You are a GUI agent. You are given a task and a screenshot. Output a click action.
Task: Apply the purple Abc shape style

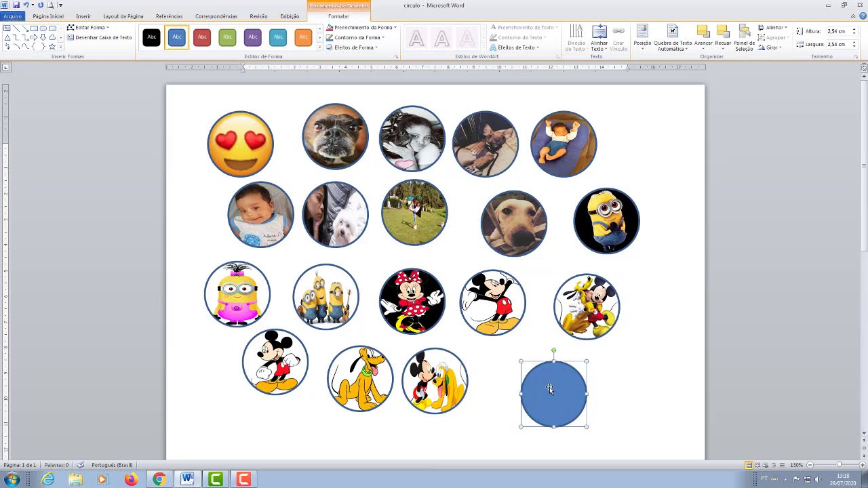253,37
